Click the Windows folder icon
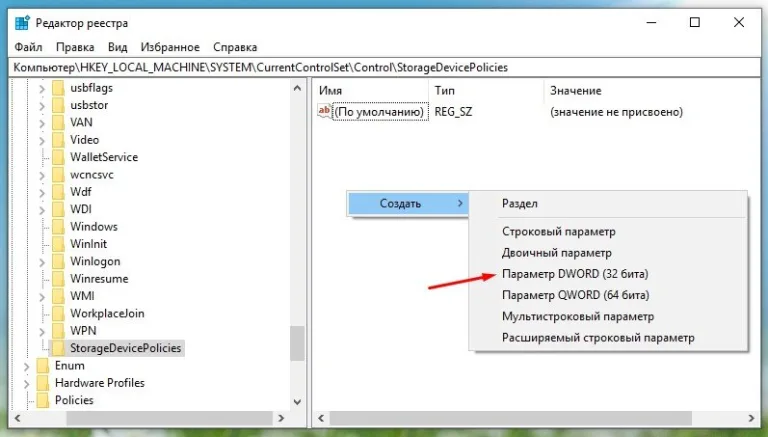The width and height of the screenshot is (768, 437). 58,227
